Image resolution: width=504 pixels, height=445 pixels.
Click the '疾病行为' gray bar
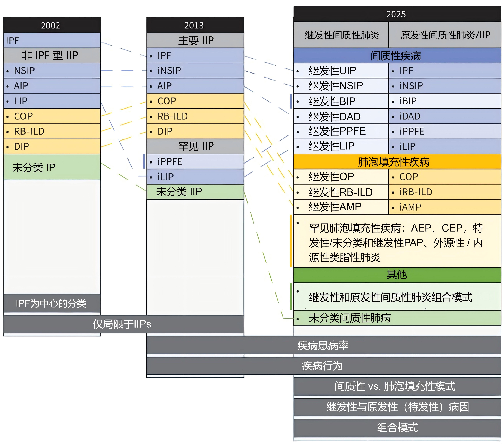point(324,366)
